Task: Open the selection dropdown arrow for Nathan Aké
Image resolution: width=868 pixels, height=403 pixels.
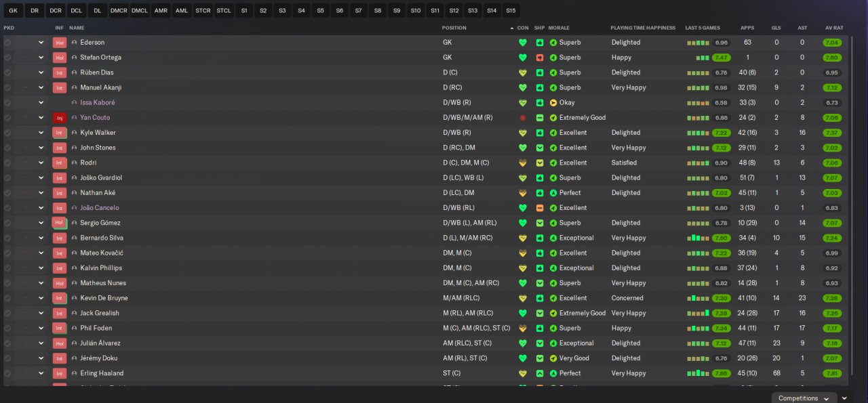Action: click(x=41, y=193)
